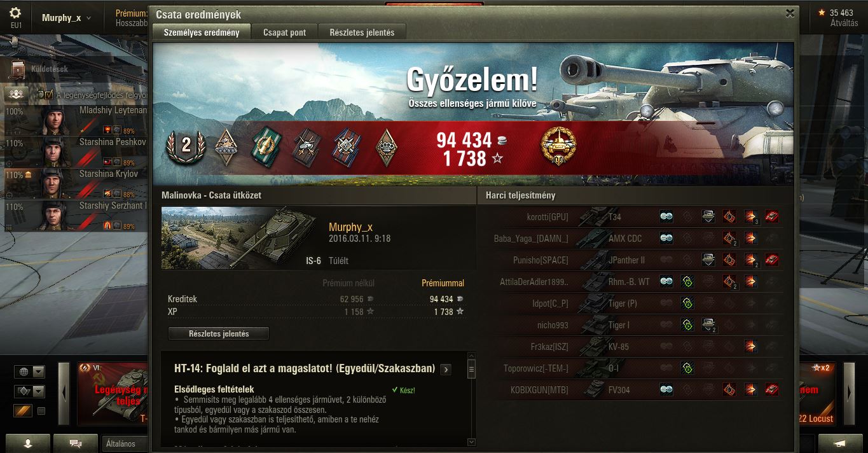Click the destroyed-vehicle icon in the KOBIXGUN[MTB] row

[771, 389]
